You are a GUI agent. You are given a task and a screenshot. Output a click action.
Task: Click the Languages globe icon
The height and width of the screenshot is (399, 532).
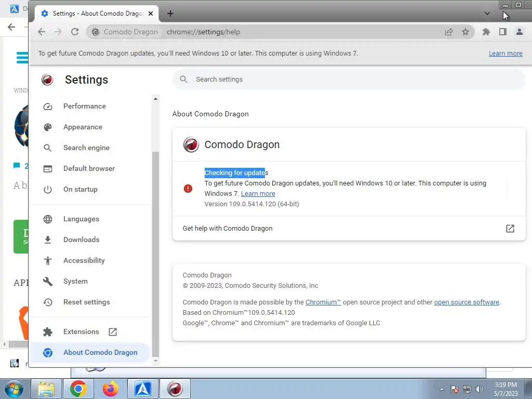(48, 219)
